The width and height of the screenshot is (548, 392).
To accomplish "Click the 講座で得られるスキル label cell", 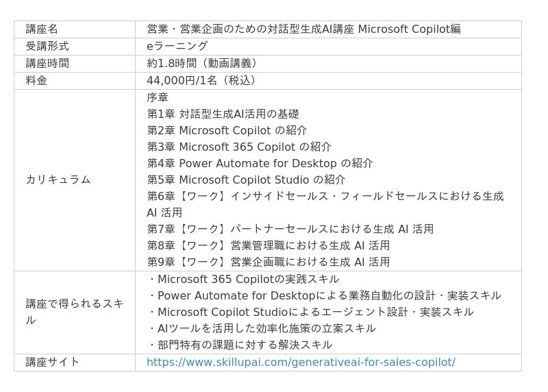I will [75, 313].
